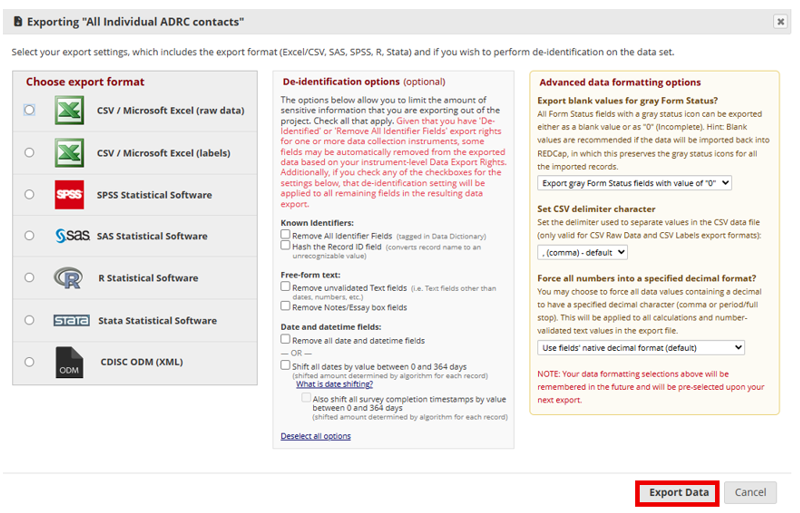Click the Set CSV delimiter character heading
This screenshot has height=513, width=800.
[x=596, y=209]
